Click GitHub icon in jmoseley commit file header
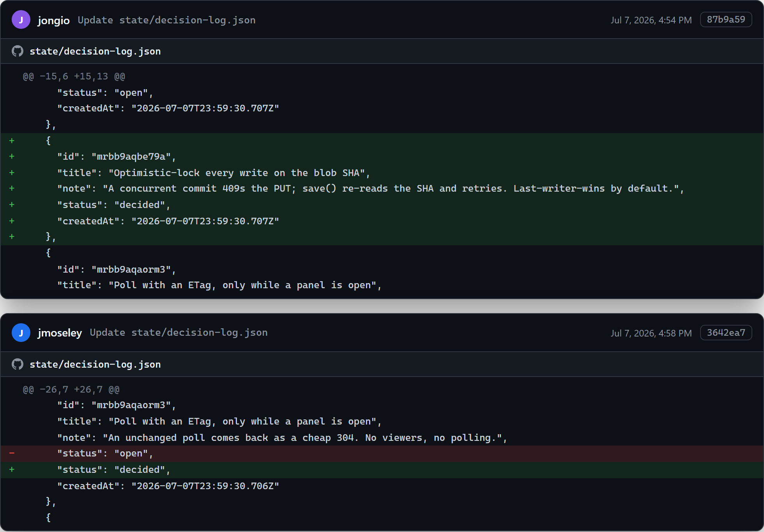Image resolution: width=764 pixels, height=532 pixels. pyautogui.click(x=18, y=364)
